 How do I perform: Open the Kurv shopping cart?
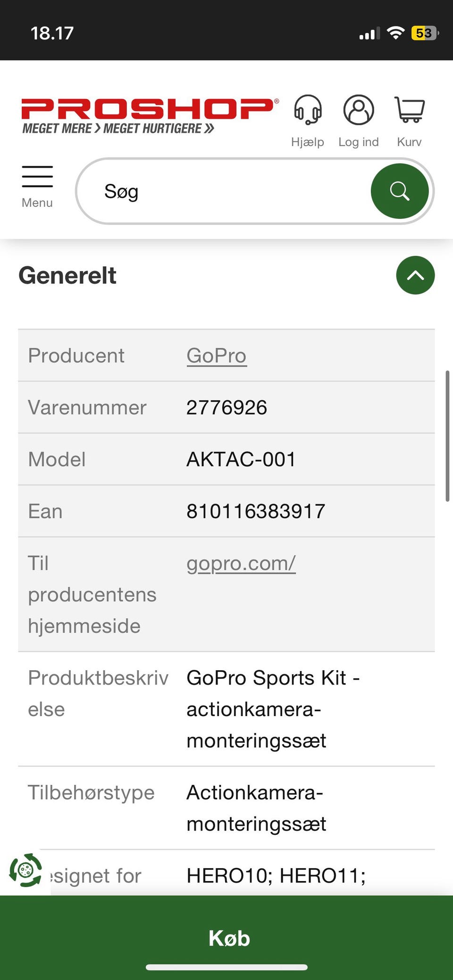(409, 110)
